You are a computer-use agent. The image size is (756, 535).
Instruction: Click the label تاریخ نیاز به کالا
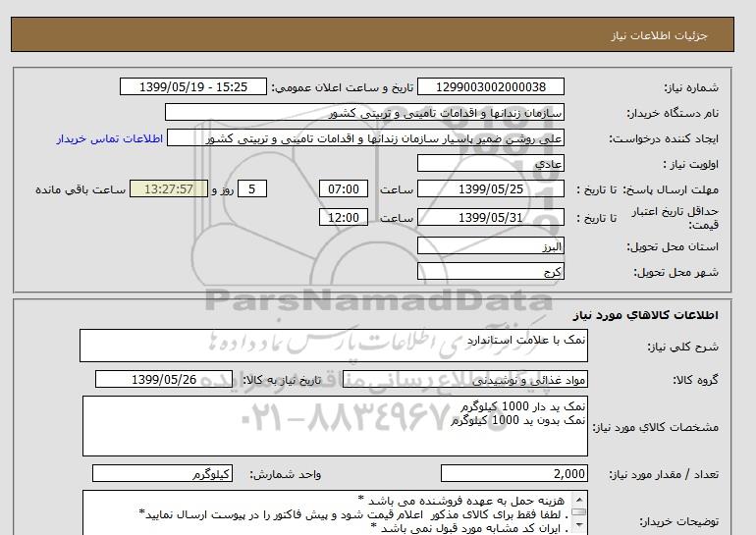point(282,380)
